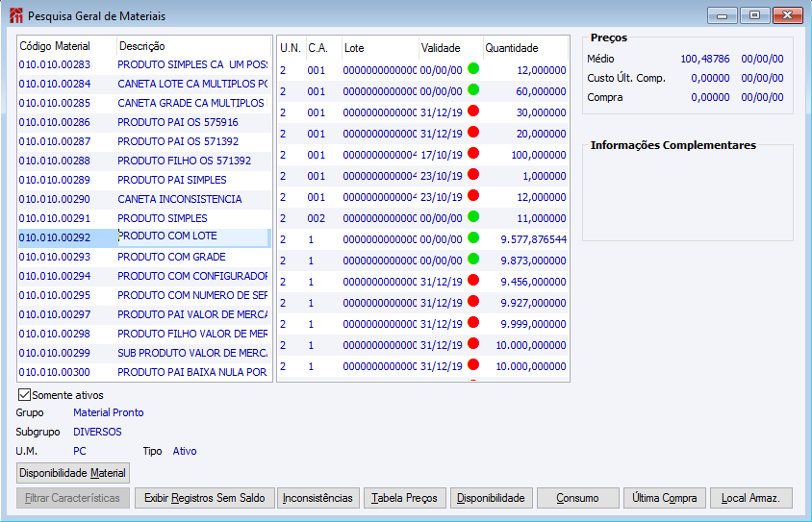This screenshot has height=522, width=812.
Task: Select PRODUTO PAI OS 571392 row
Action: tap(144, 141)
